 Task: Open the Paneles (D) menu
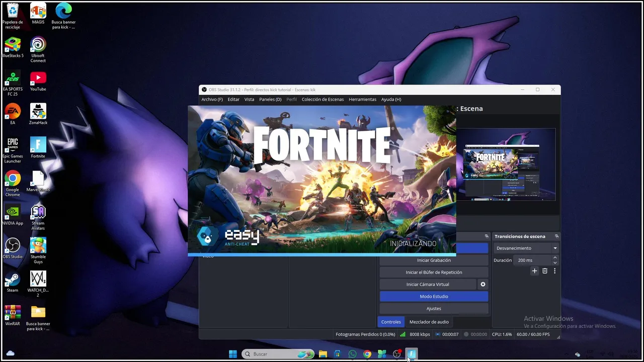270,100
